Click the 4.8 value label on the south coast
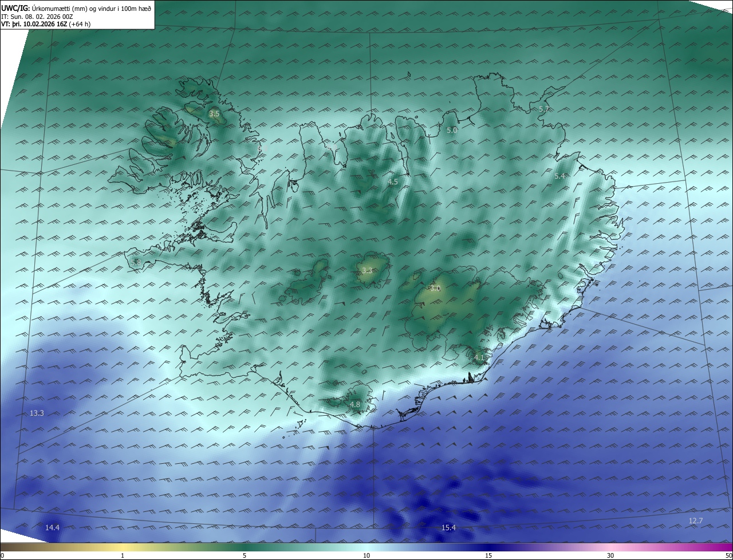The height and width of the screenshot is (560, 733). 355,405
